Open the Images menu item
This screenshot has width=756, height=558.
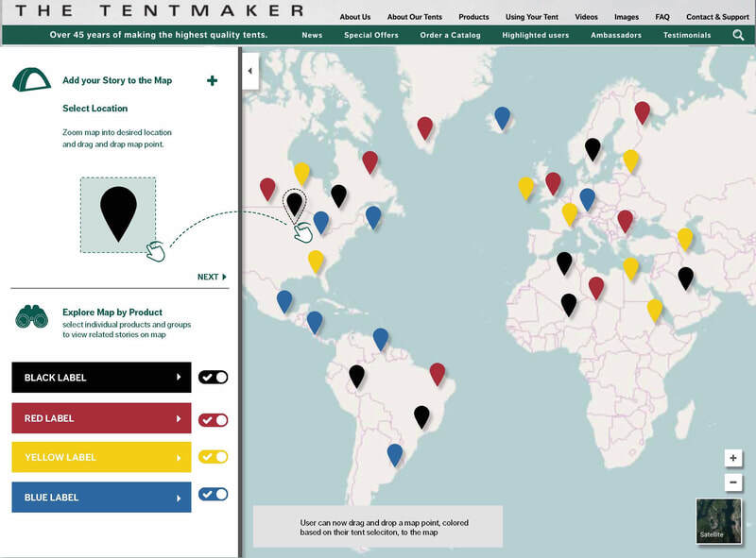click(627, 17)
